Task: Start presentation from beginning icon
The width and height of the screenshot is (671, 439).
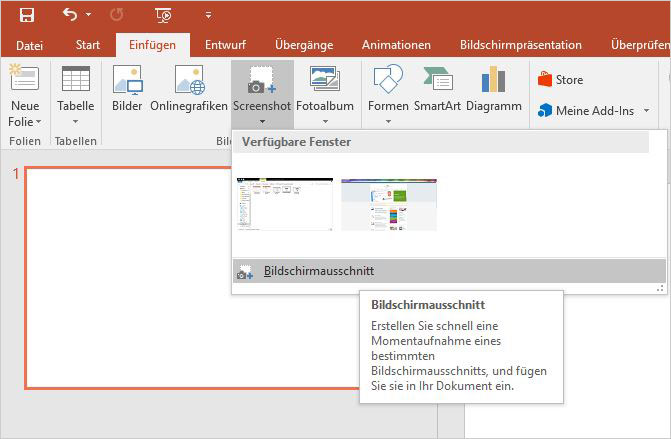Action: tap(163, 15)
